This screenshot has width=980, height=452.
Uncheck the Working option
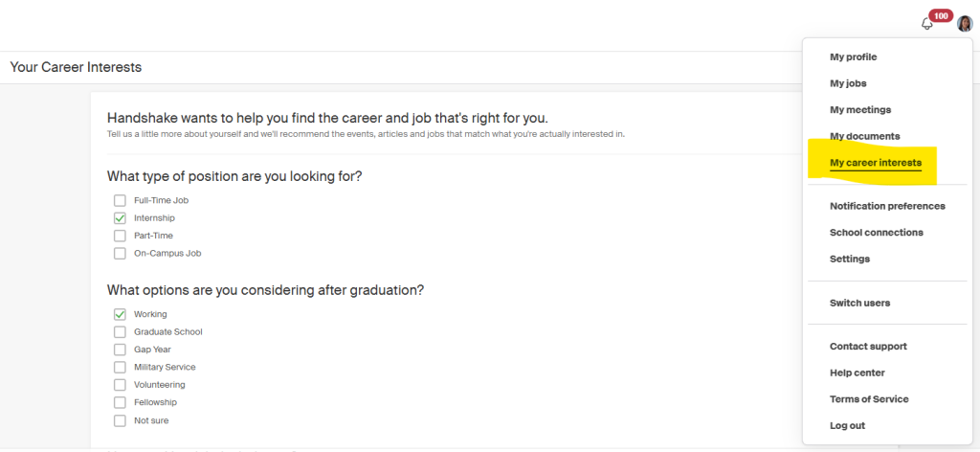pyautogui.click(x=120, y=314)
